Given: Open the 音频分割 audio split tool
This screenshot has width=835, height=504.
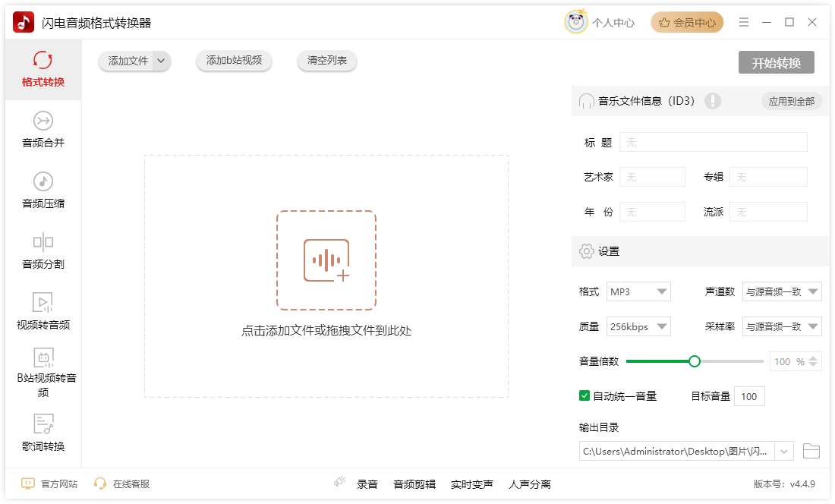Looking at the screenshot, I should click(43, 243).
